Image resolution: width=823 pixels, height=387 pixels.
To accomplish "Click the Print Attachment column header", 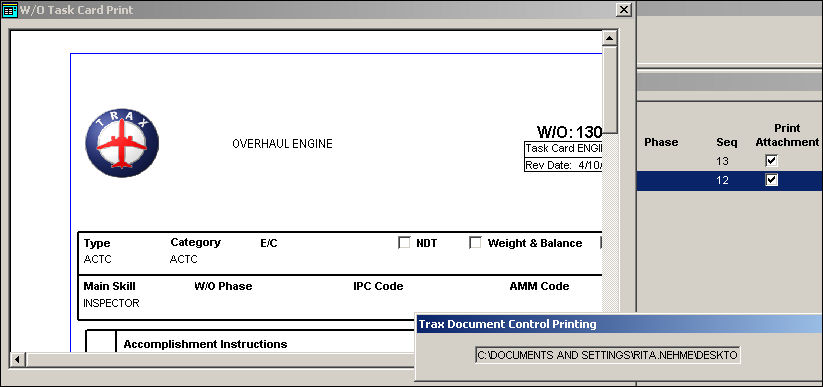I will (787, 135).
